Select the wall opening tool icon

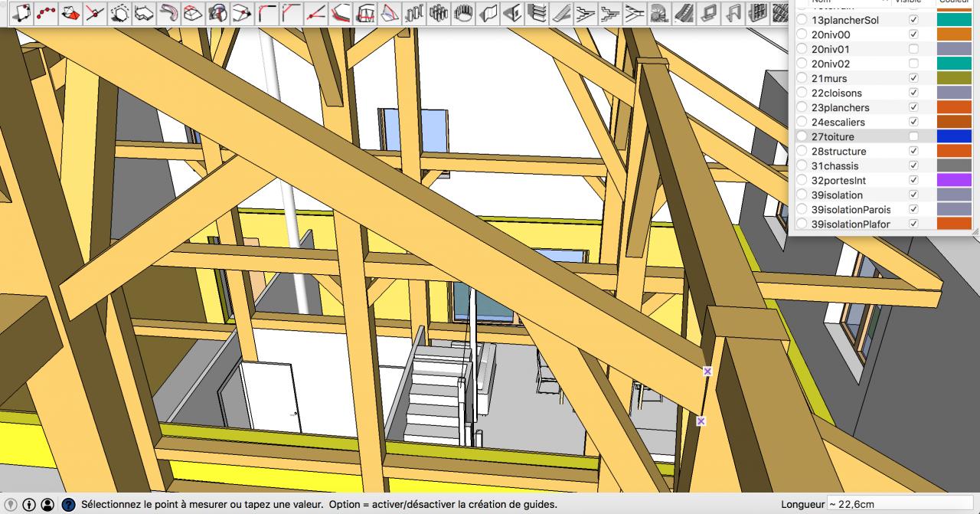(x=513, y=12)
